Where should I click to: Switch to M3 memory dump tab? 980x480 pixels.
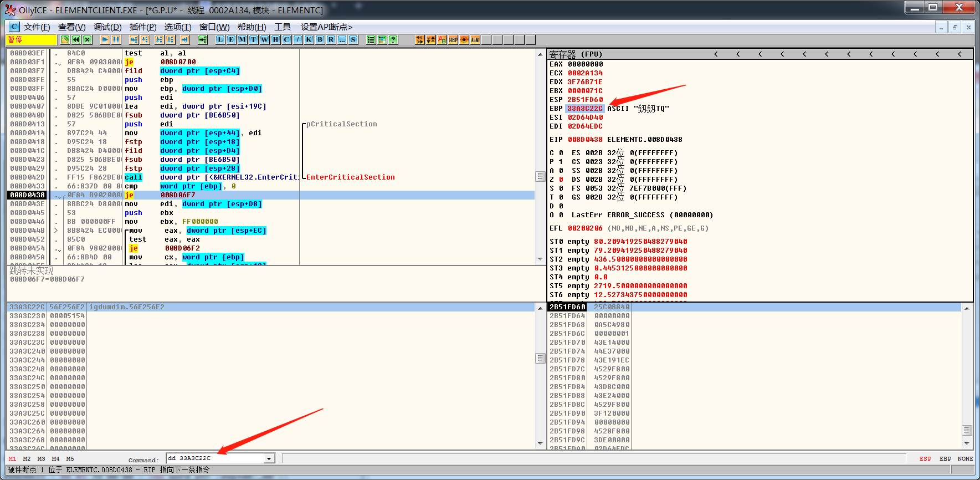41,459
